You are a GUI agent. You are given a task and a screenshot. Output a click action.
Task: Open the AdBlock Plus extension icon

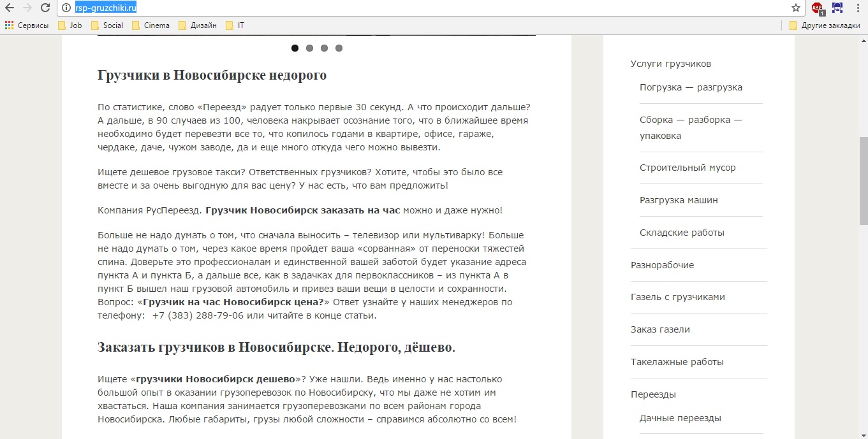[x=818, y=8]
